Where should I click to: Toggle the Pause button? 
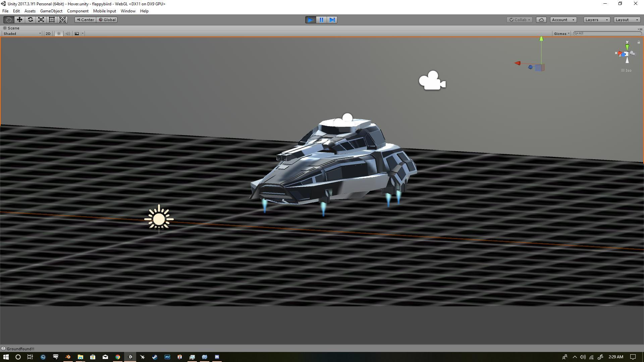tap(321, 20)
